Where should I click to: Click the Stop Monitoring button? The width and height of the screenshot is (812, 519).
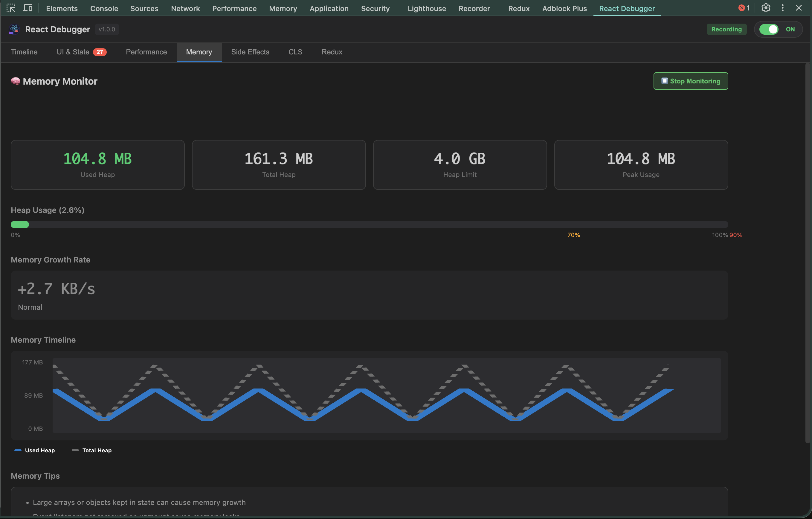690,81
